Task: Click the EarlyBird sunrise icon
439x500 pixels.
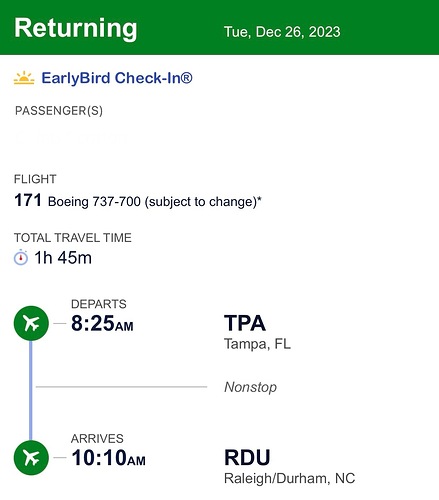Action: [x=24, y=78]
